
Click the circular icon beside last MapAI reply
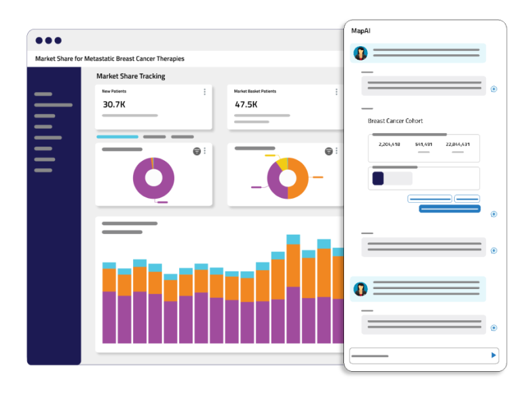pos(494,328)
